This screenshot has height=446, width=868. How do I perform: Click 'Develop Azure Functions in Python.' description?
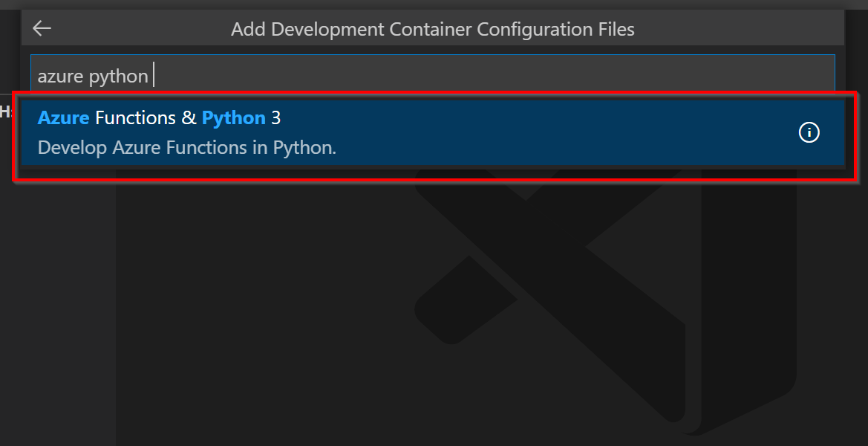click(186, 147)
